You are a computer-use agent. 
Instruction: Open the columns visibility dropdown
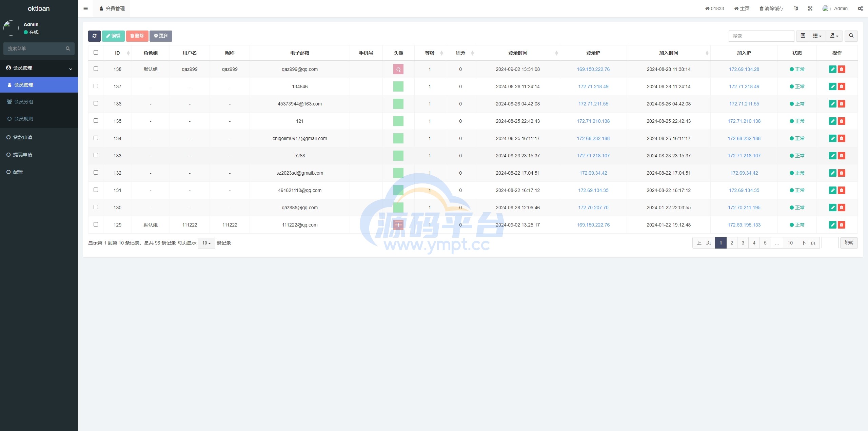817,36
